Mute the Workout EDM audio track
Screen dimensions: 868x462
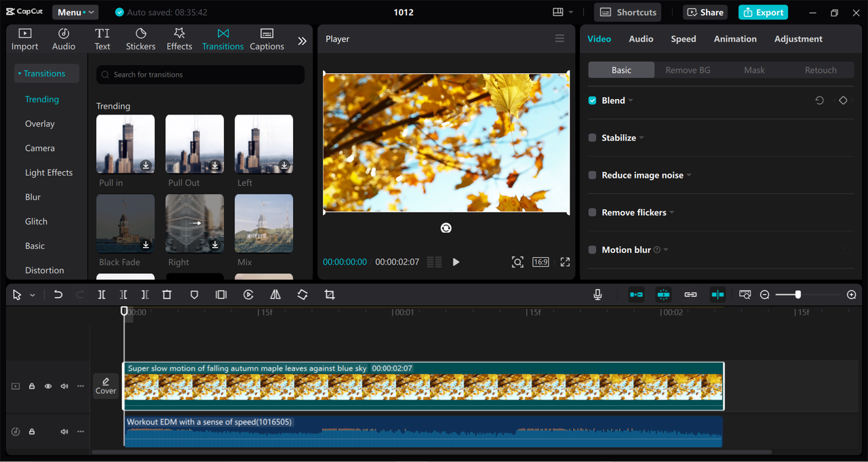[x=64, y=431]
